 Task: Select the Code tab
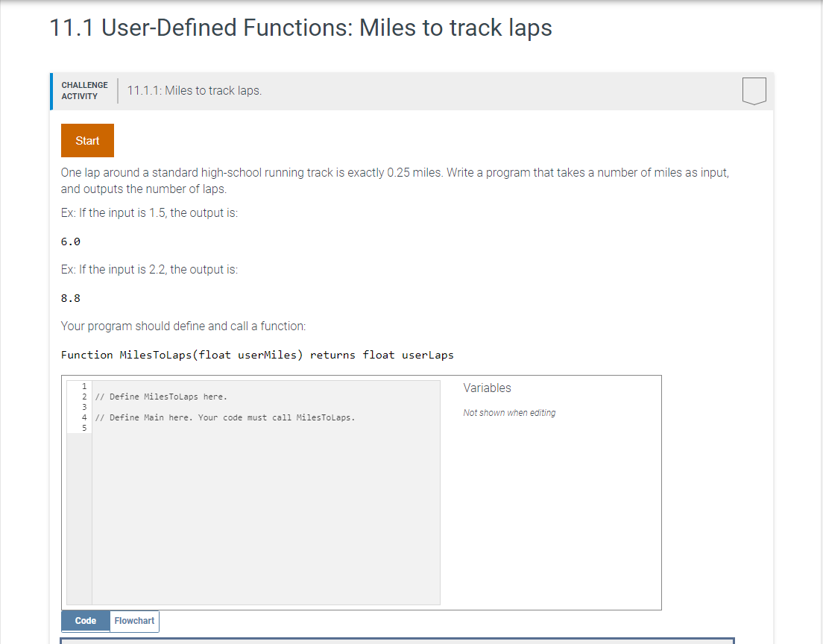(85, 620)
